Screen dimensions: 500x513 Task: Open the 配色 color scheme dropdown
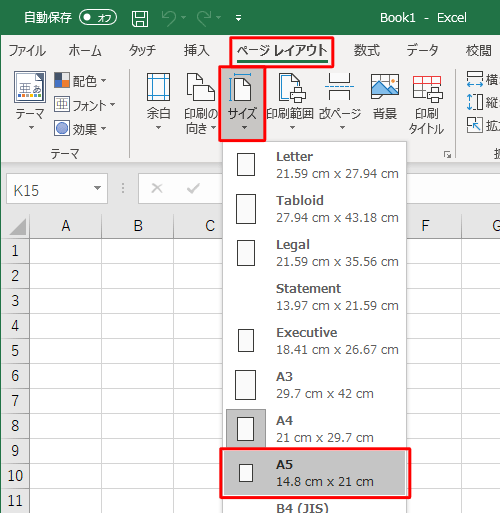(80, 81)
